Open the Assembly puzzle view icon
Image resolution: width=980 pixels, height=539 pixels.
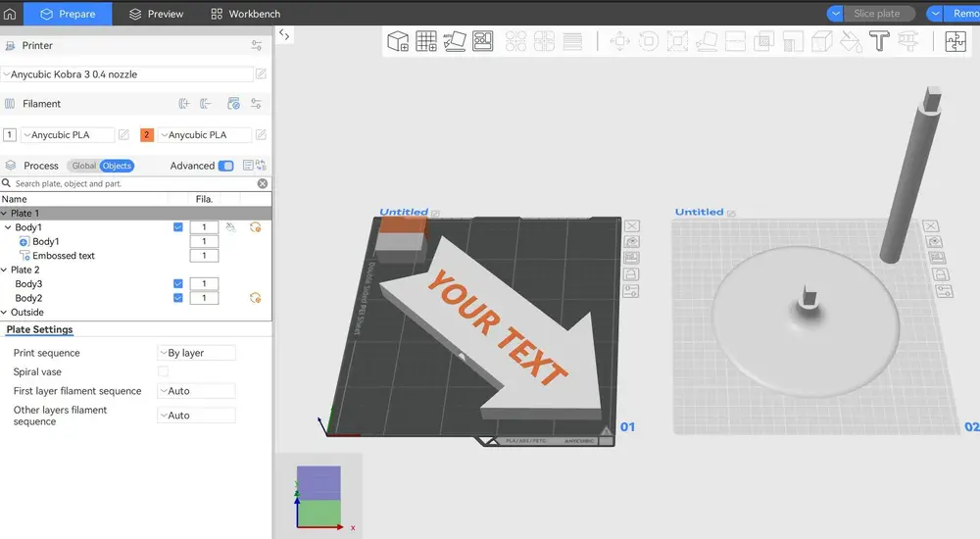point(955,41)
